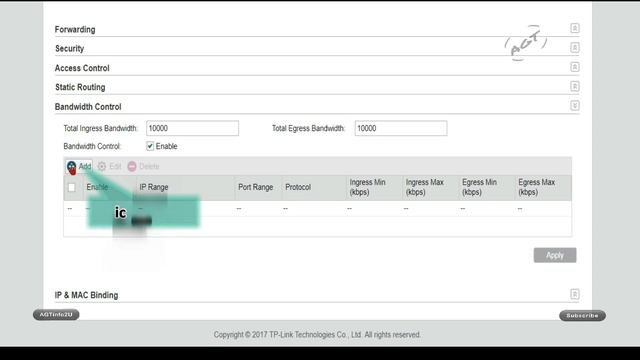The image size is (640, 360).
Task: Click the TP-Link copyright footer text
Action: coord(317,335)
